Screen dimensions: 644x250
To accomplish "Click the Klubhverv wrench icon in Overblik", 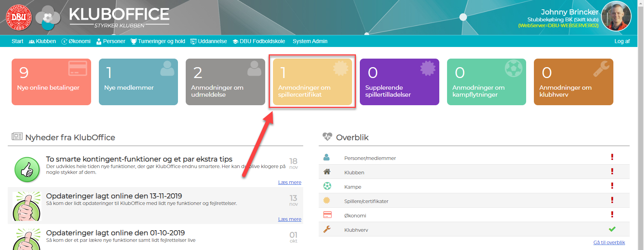I will (327, 229).
